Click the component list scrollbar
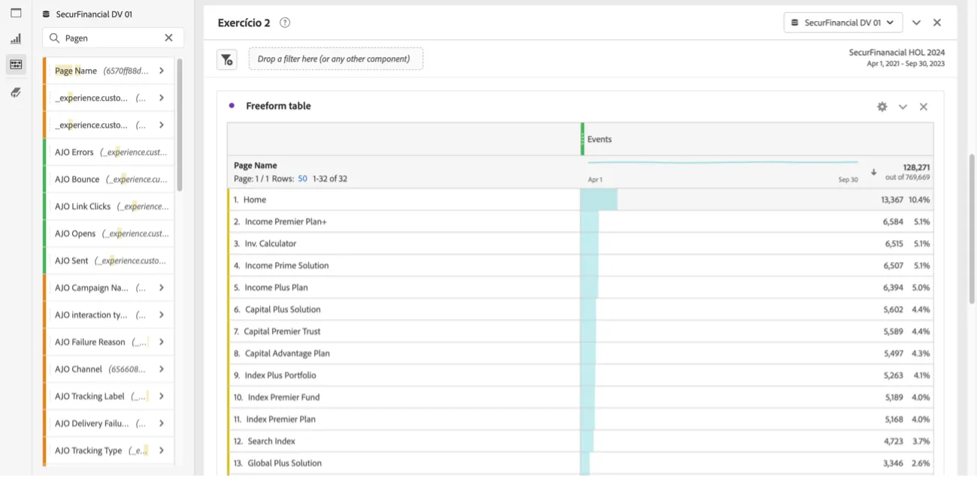Image resolution: width=980 pixels, height=479 pixels. (180, 125)
